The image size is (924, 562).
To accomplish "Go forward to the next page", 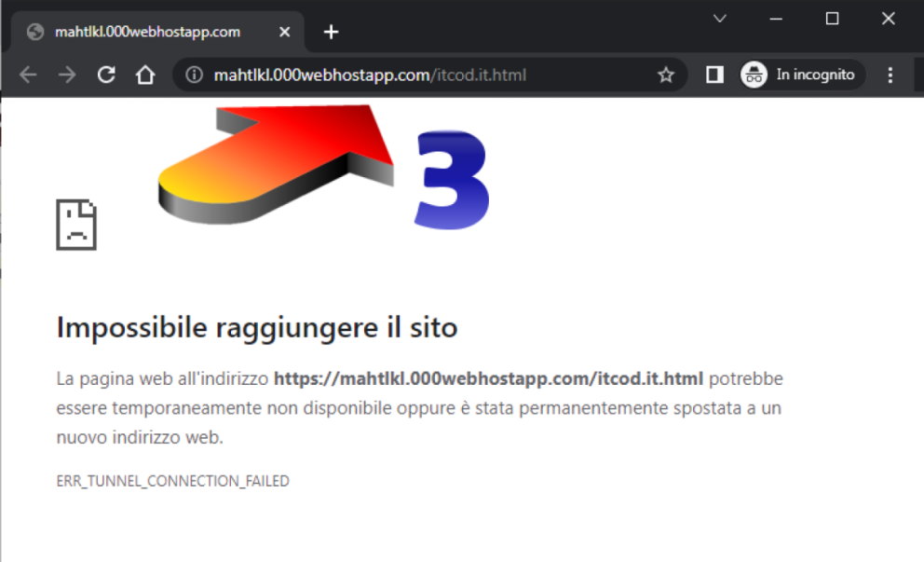I will (x=67, y=75).
